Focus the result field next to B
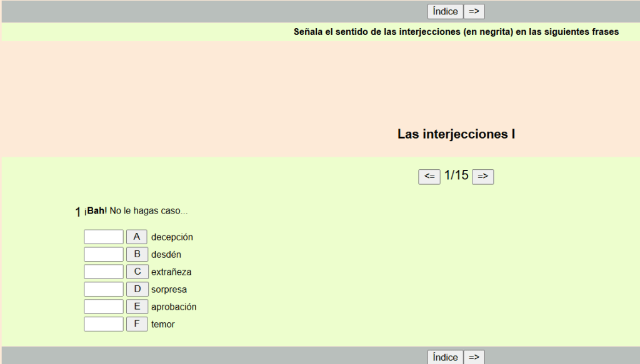 tap(104, 255)
